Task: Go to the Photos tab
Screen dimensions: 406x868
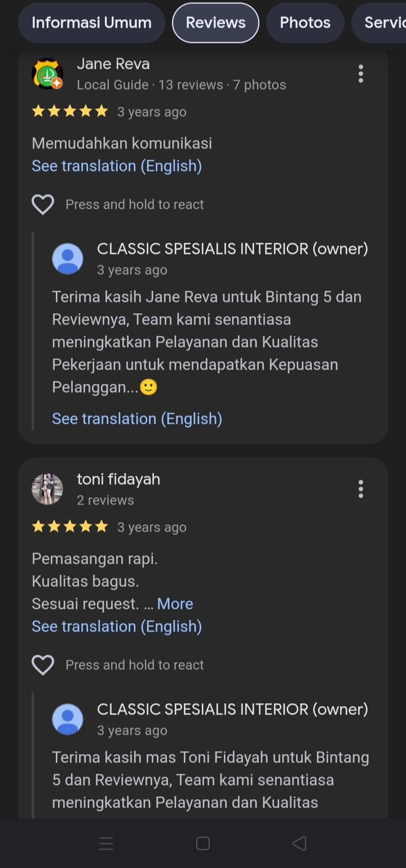Action: coord(305,23)
